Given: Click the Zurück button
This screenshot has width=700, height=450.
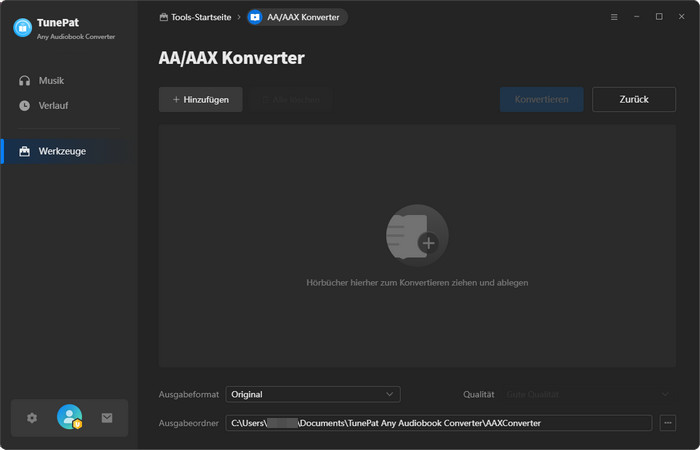Looking at the screenshot, I should 634,100.
